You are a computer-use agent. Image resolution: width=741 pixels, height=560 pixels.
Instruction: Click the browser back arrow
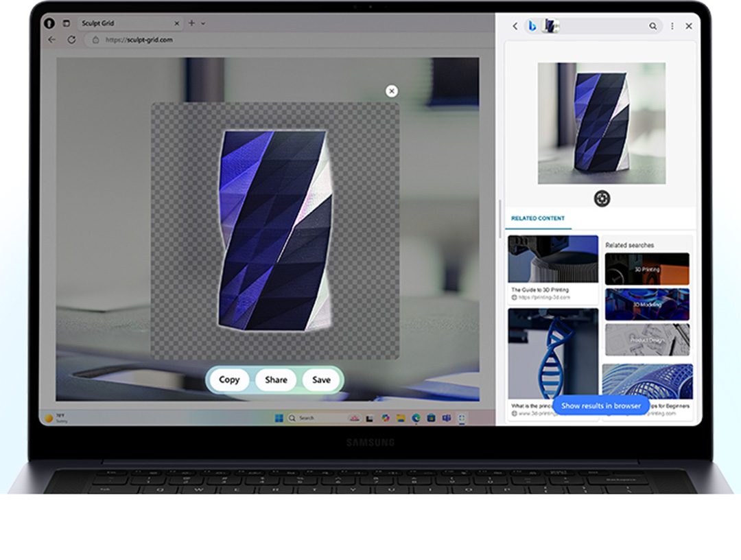pos(52,40)
